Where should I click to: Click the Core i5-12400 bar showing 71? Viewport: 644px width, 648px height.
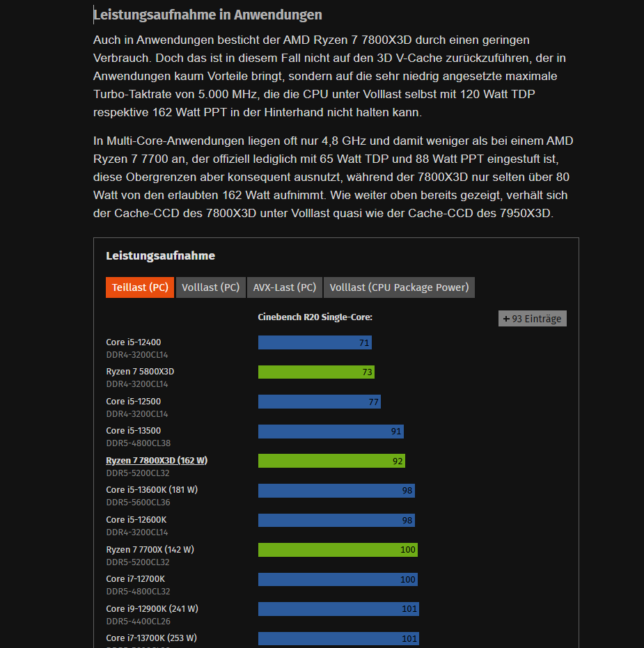pos(315,342)
